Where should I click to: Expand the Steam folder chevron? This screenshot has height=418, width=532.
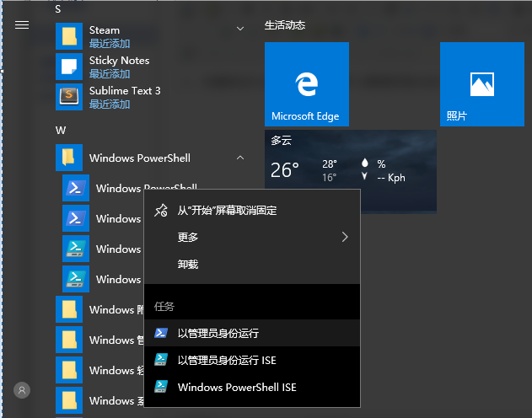tap(240, 29)
